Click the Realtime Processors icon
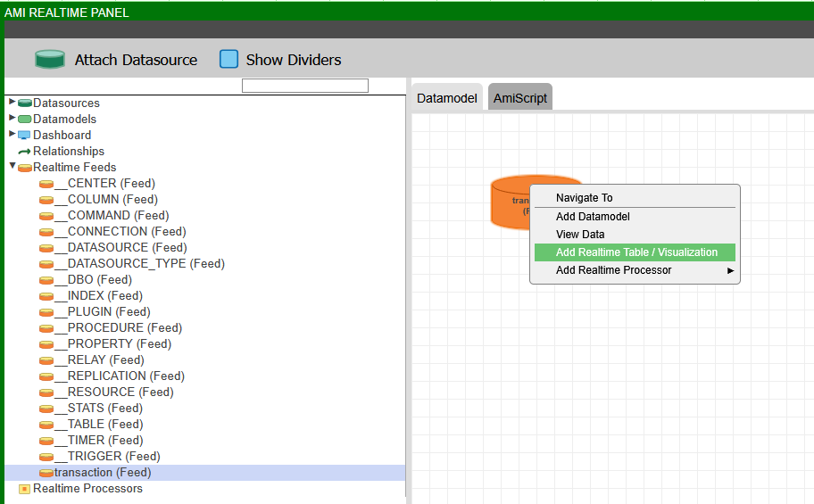The image size is (814, 504). click(x=24, y=489)
